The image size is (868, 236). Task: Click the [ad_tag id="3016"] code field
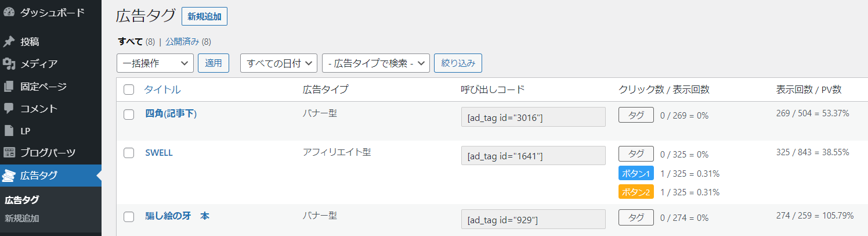pos(533,117)
